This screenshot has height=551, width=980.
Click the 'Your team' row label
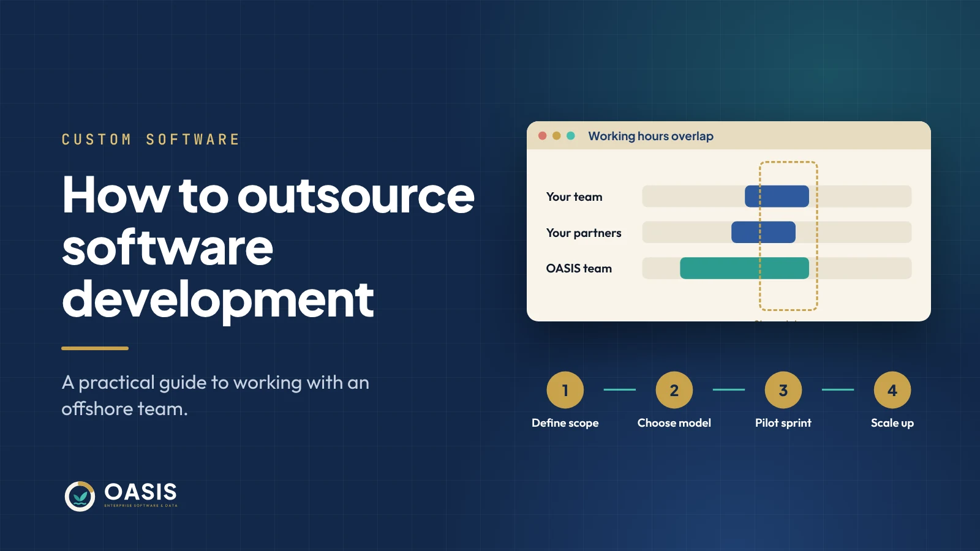[574, 197]
